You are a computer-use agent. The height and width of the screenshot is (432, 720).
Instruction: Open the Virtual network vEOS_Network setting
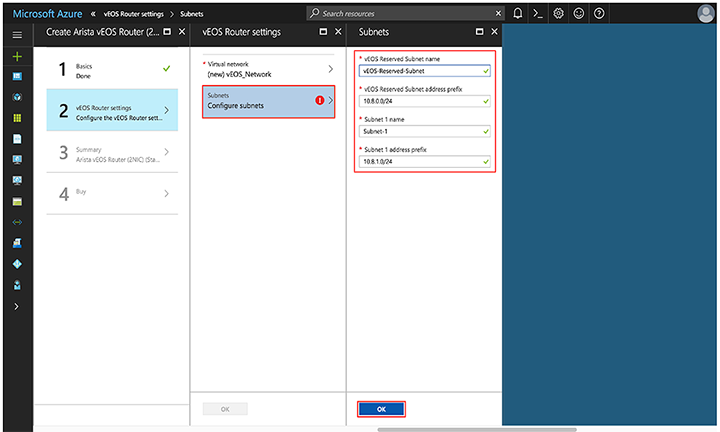click(x=268, y=69)
